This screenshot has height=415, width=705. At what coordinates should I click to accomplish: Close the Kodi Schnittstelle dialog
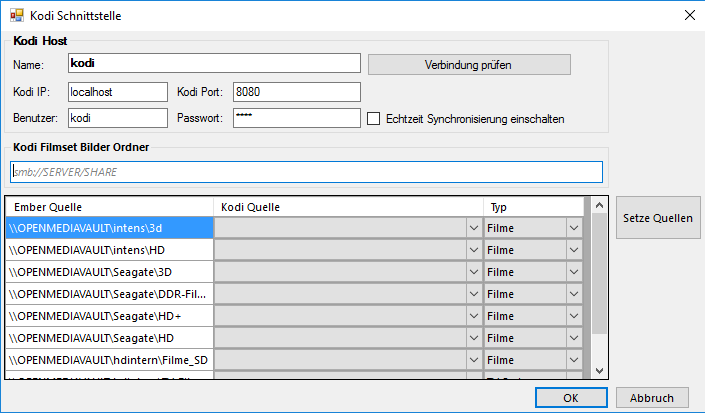tap(690, 15)
